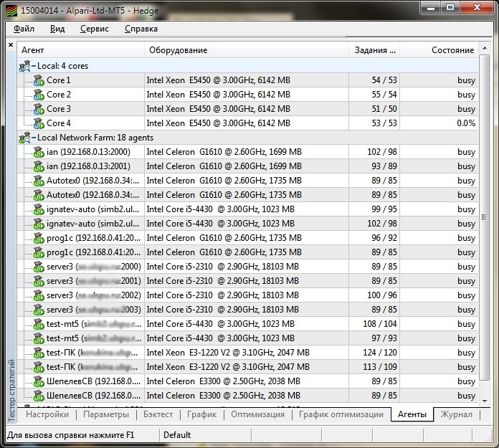This screenshot has height=448, width=499.
Task: Switch to the Оптимизация tab
Action: tap(258, 414)
